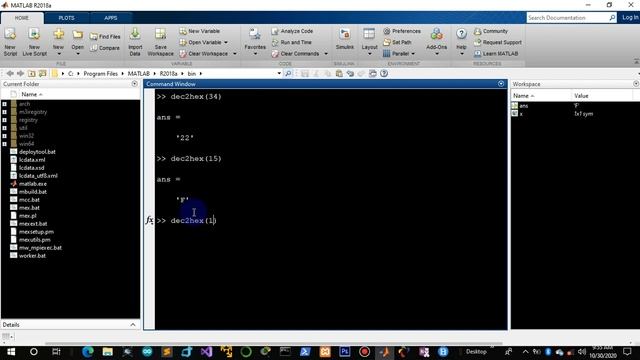The height and width of the screenshot is (360, 640).
Task: Sort Workspace by Value column
Action: [x=581, y=96]
